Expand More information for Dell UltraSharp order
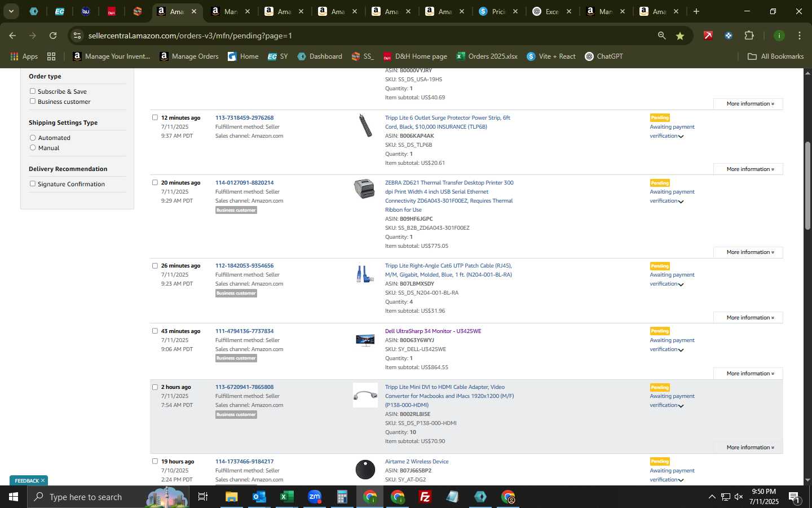 (748, 373)
